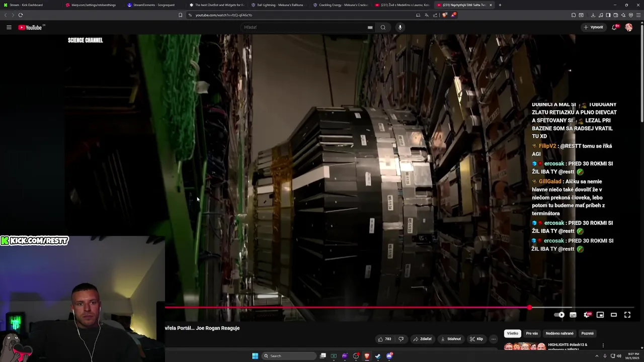Bookmark this page in address bar
This screenshot has width=644, height=362.
pos(180,15)
